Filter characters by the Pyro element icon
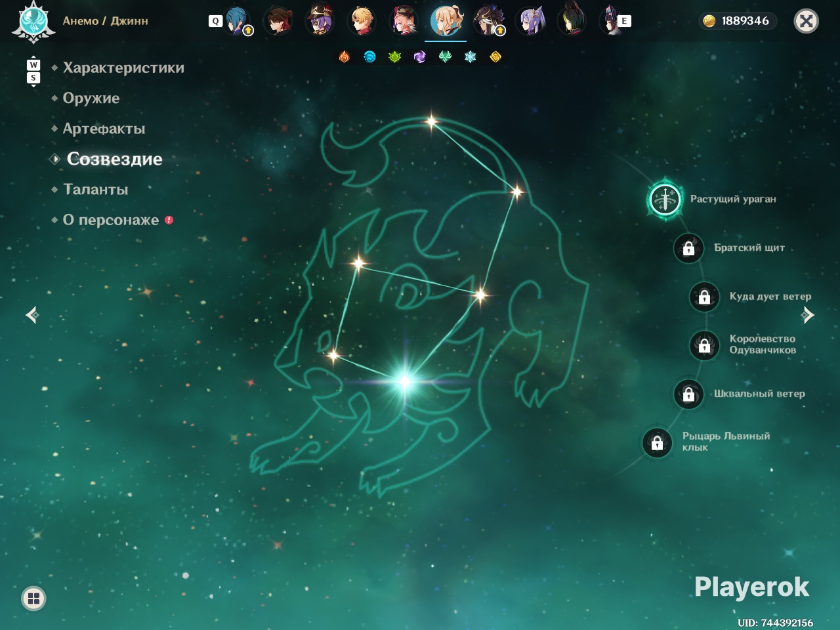 pyautogui.click(x=345, y=57)
